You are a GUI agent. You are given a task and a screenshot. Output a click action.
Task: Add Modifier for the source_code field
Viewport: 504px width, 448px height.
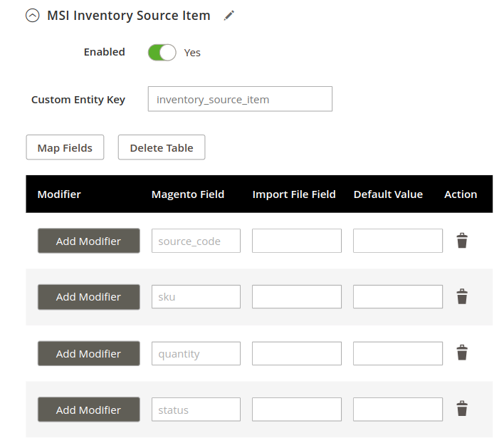click(89, 241)
